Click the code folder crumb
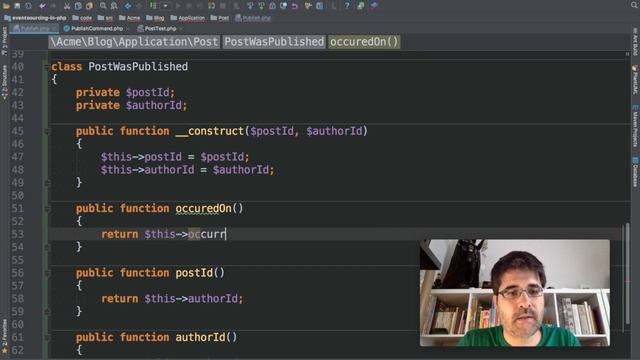This screenshot has height=360, width=640. pyautogui.click(x=82, y=18)
